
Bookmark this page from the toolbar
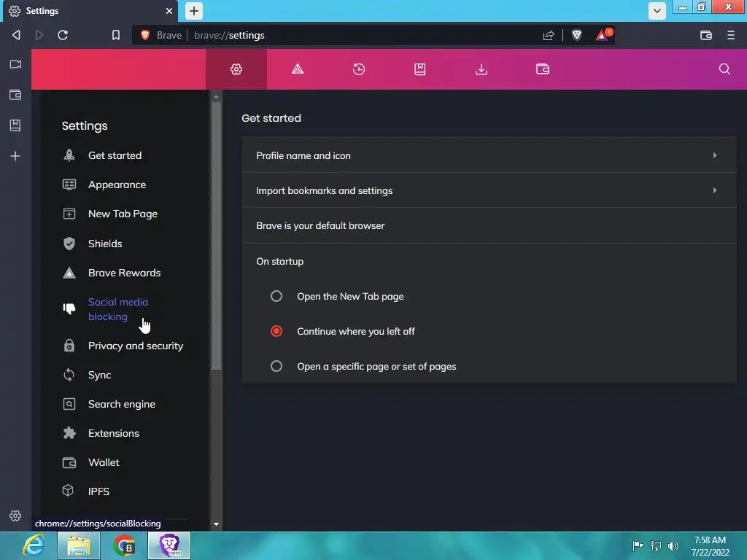tap(116, 35)
